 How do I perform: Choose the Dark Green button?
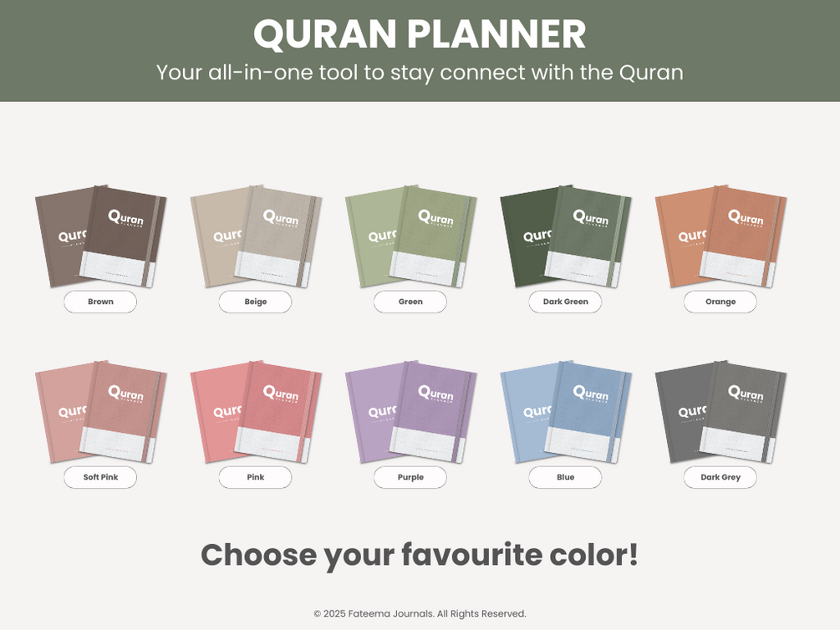pos(565,302)
